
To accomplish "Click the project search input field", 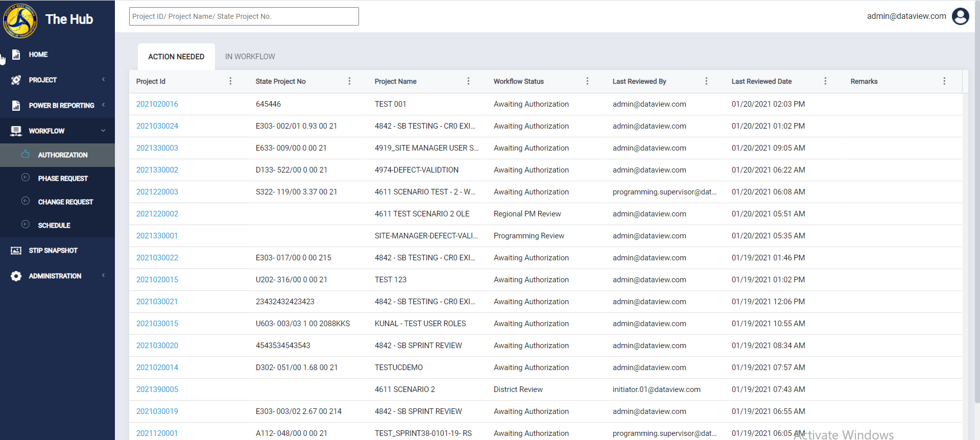I will [x=244, y=16].
